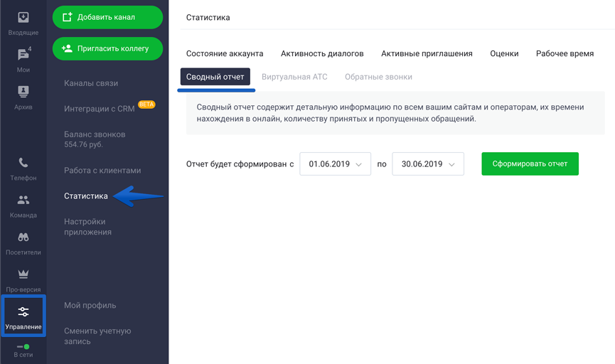615x364 pixels.
Task: Click the Пригласить коллегу button
Action: tap(107, 48)
